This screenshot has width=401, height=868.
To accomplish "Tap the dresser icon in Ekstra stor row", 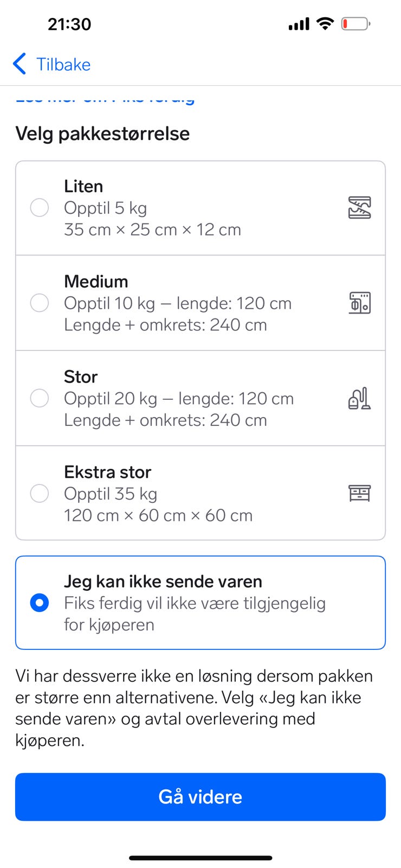I will pos(359,493).
